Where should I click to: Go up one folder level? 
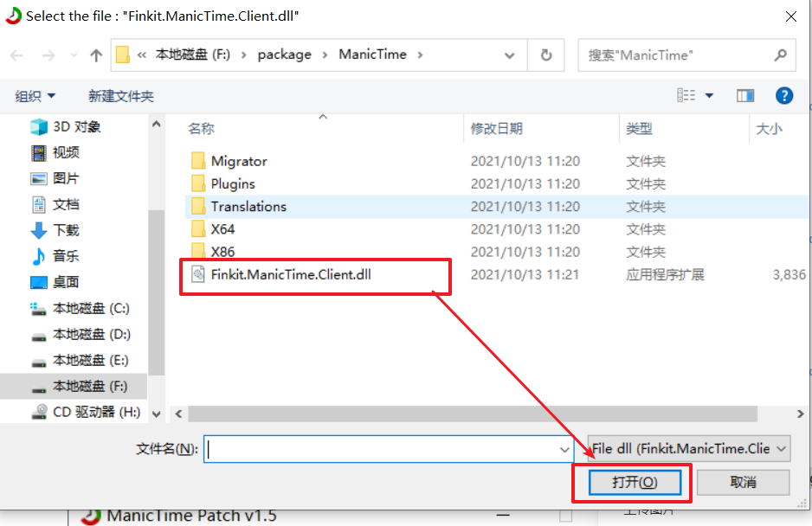click(96, 55)
